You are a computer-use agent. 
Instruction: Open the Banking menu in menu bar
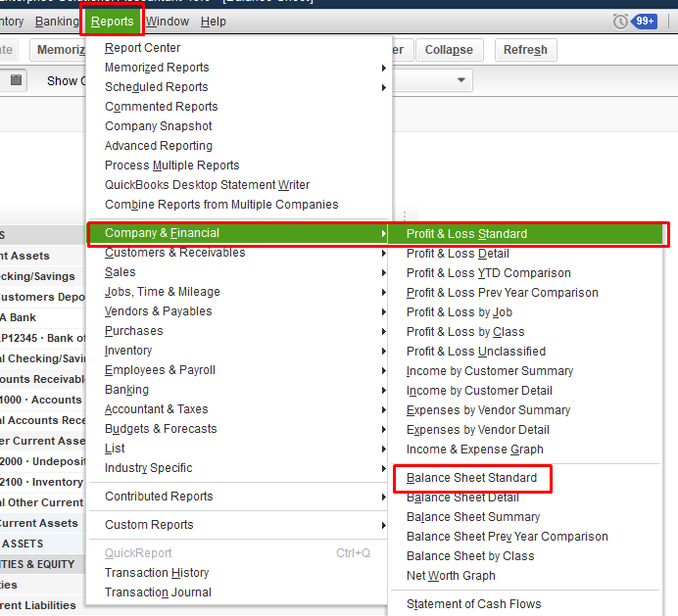tap(57, 22)
